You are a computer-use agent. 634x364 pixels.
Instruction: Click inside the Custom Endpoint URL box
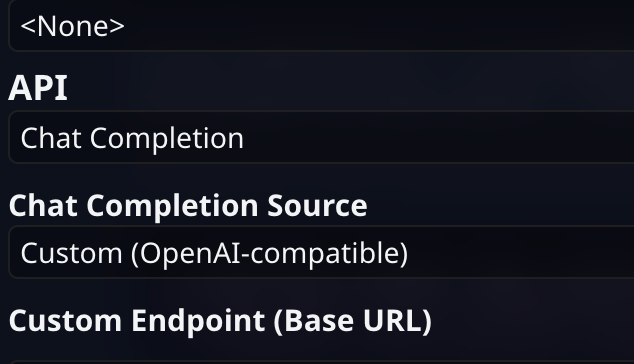(321, 362)
